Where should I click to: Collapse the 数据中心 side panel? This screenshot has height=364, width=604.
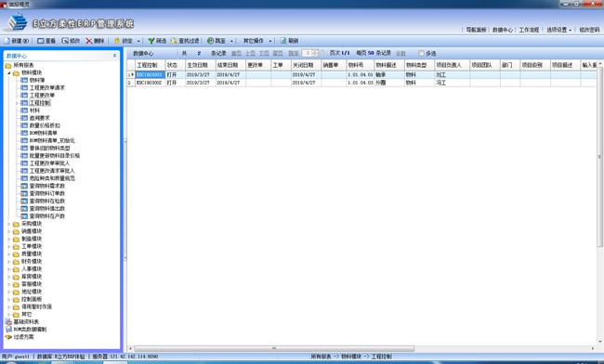(x=114, y=56)
